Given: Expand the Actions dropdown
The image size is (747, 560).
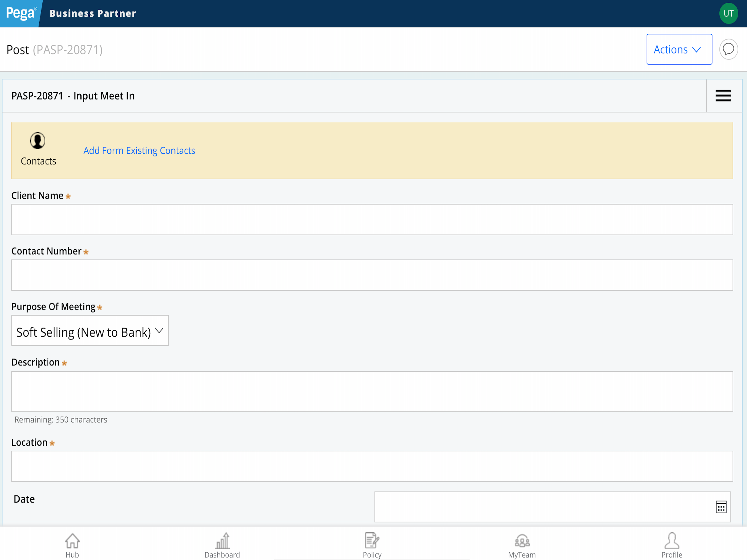Looking at the screenshot, I should [679, 49].
